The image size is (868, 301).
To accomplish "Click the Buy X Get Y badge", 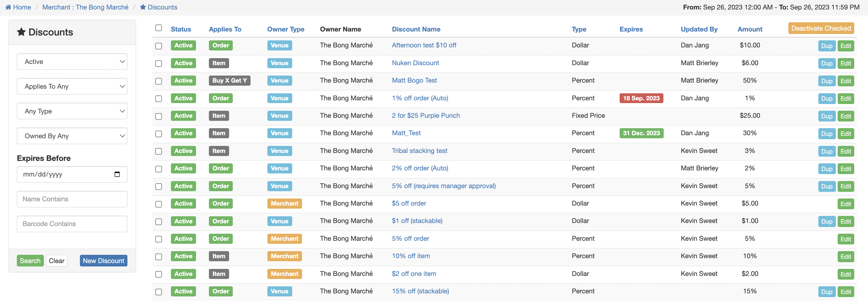I will coord(229,80).
